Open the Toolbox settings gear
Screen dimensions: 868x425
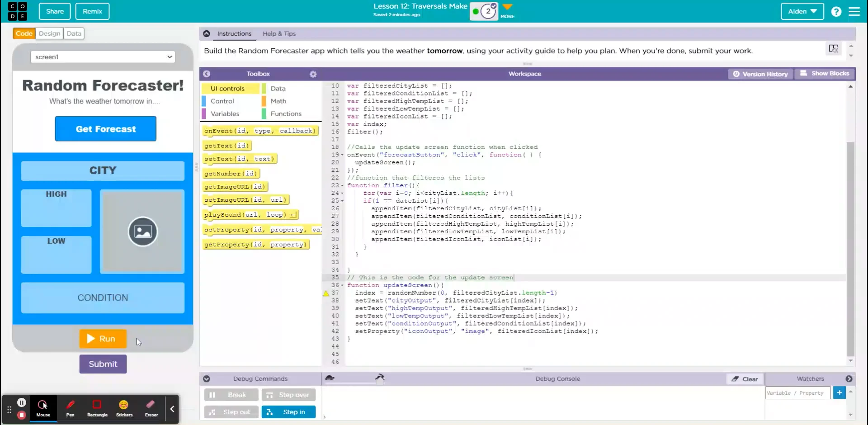point(313,74)
